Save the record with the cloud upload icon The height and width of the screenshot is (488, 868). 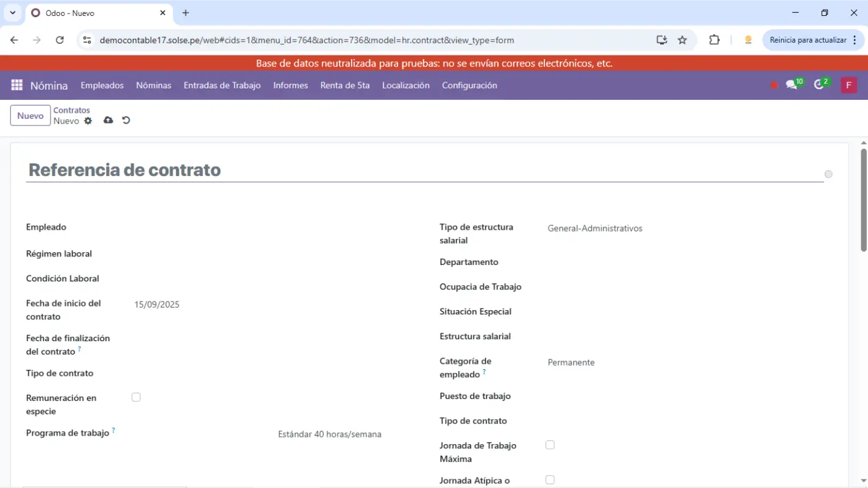(x=108, y=121)
